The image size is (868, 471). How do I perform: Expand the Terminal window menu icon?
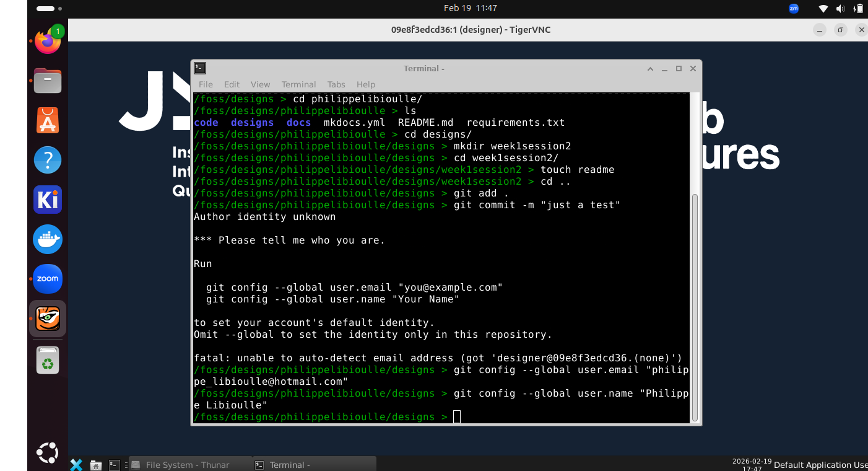pos(200,68)
